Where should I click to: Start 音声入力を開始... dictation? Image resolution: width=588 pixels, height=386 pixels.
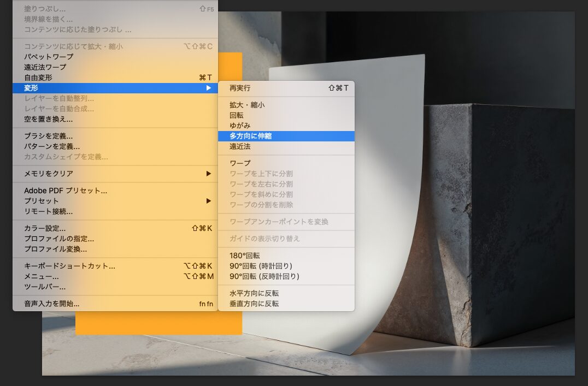(x=115, y=304)
